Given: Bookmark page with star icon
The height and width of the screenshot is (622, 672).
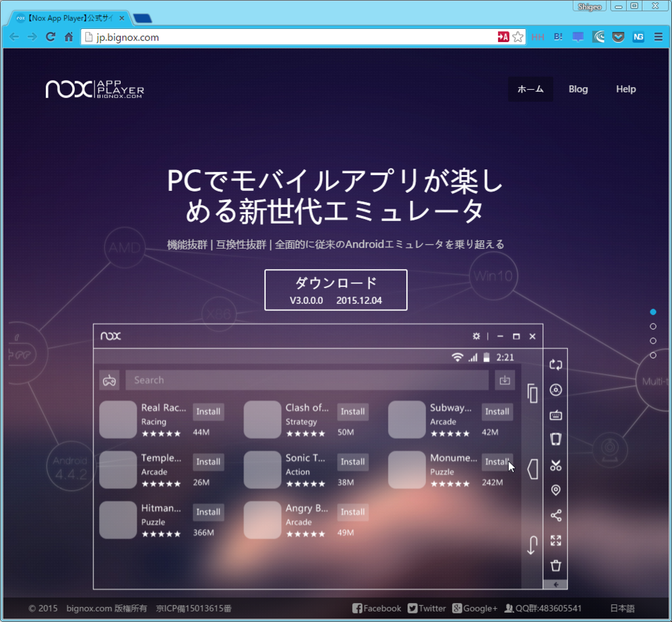Looking at the screenshot, I should 518,37.
